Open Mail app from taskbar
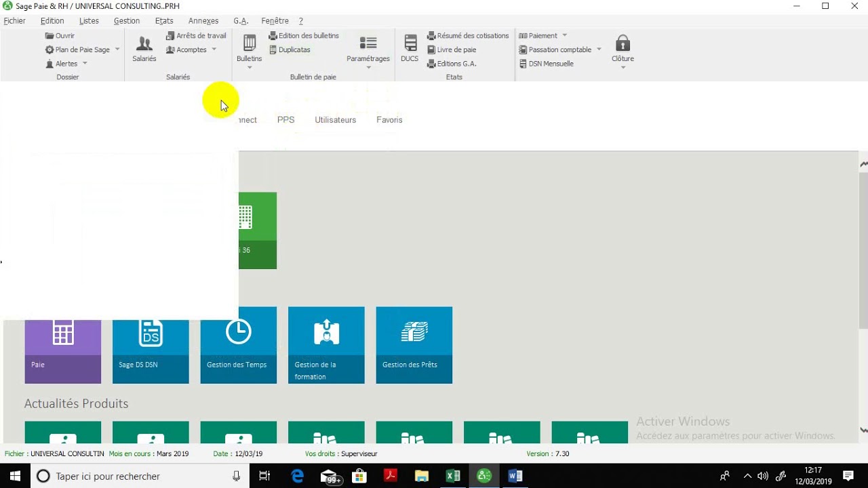 coord(330,476)
